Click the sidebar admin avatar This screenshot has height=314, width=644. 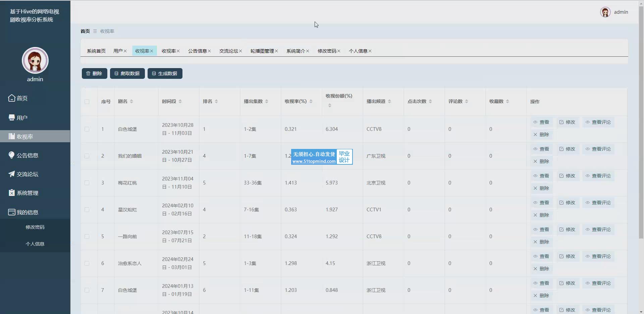point(35,60)
